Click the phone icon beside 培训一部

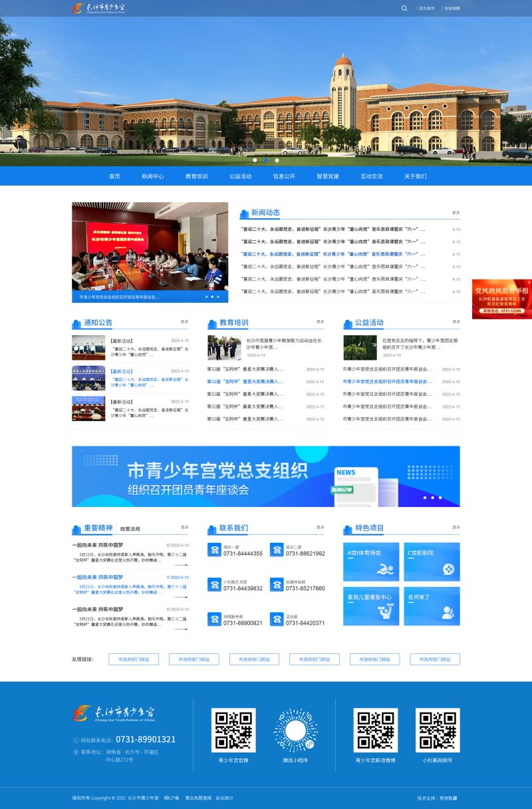[214, 550]
